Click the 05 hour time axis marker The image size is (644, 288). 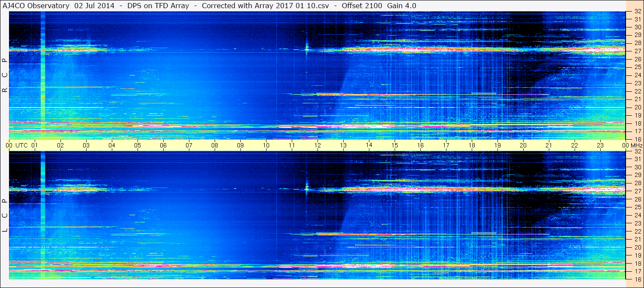click(138, 146)
